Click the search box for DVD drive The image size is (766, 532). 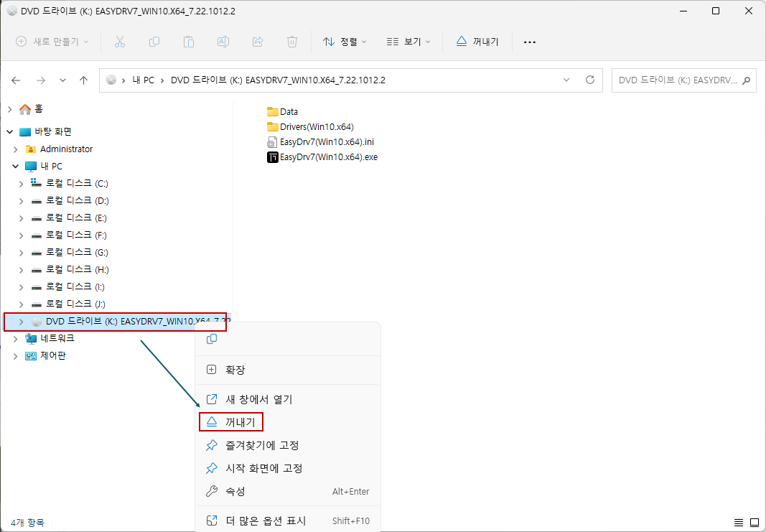684,80
